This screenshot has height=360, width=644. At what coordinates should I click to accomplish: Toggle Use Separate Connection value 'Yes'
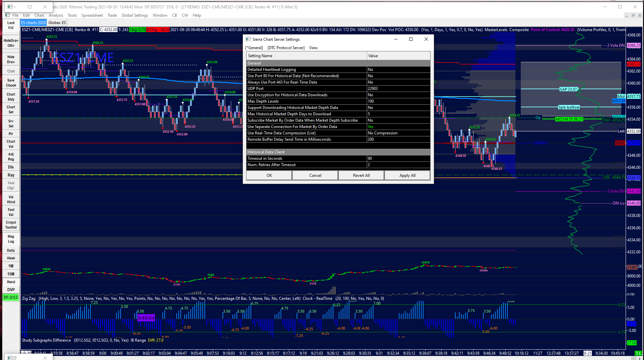398,127
